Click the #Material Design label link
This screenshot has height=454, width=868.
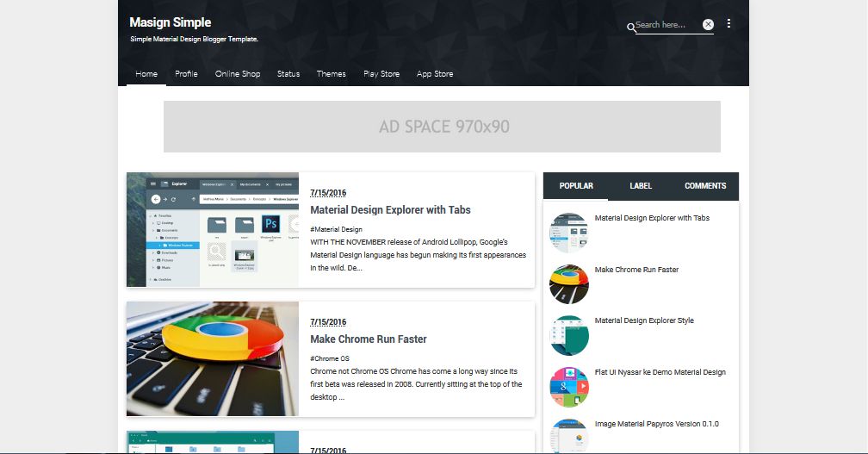[336, 229]
